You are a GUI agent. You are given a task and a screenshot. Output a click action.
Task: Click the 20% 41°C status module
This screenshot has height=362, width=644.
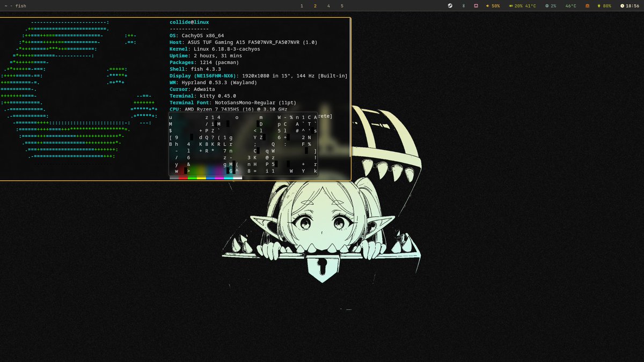[522, 5]
